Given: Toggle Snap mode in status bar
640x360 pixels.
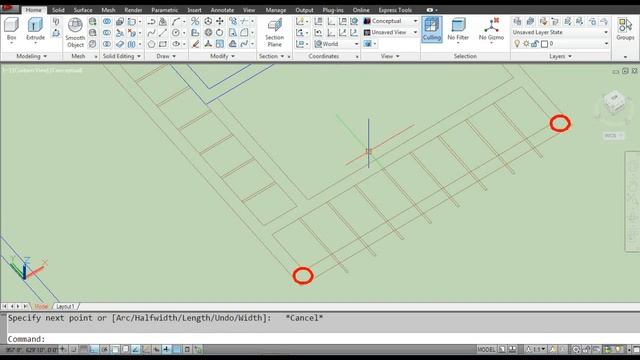Looking at the screenshot, I should tap(73, 349).
